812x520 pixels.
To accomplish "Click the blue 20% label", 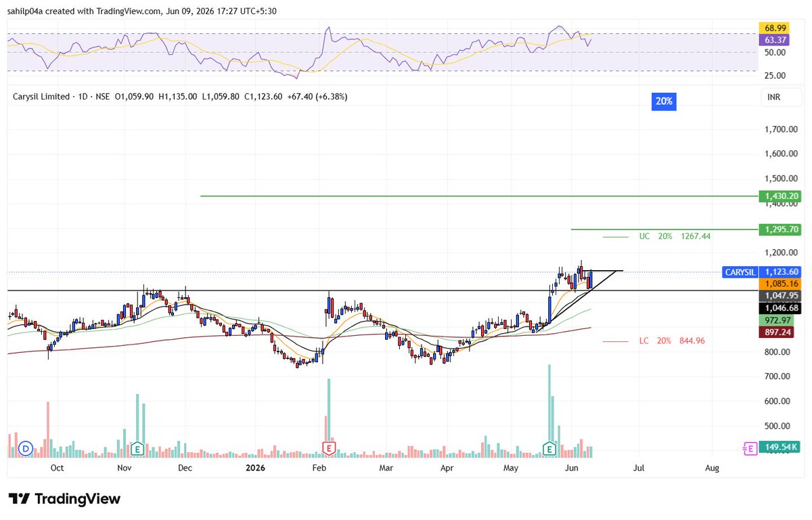I will tap(664, 102).
